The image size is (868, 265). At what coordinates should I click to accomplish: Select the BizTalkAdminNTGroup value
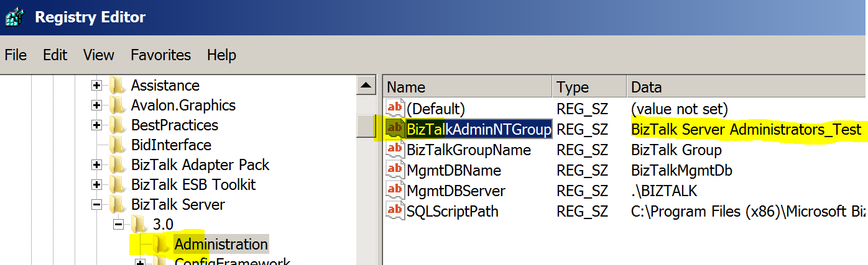click(479, 129)
